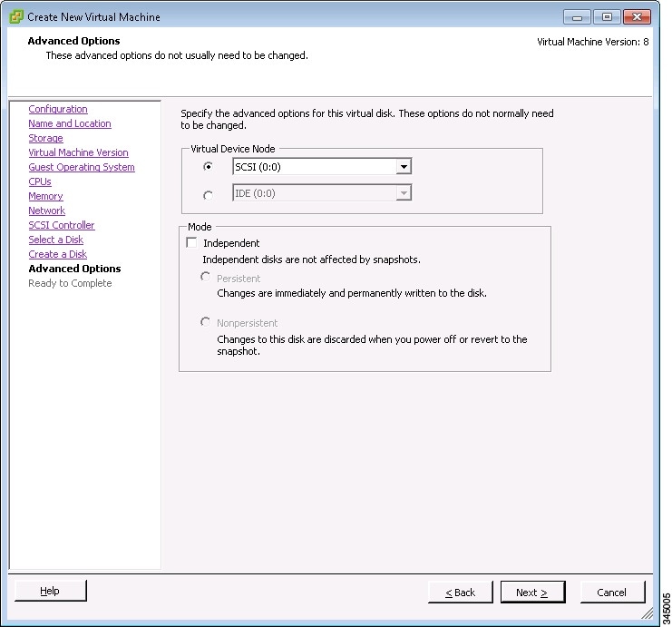Select the SCSI virtual device node radio button
The height and width of the screenshot is (627, 672).
pos(208,166)
